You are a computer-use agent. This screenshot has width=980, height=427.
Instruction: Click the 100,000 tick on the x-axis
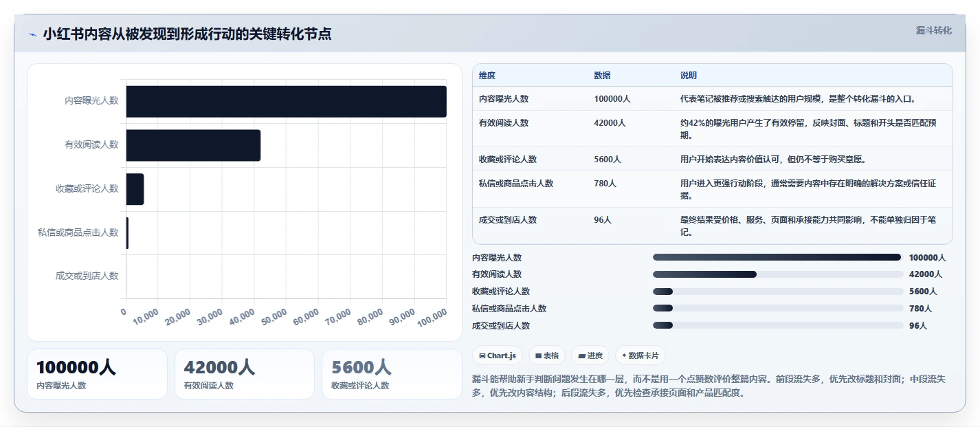coord(432,318)
